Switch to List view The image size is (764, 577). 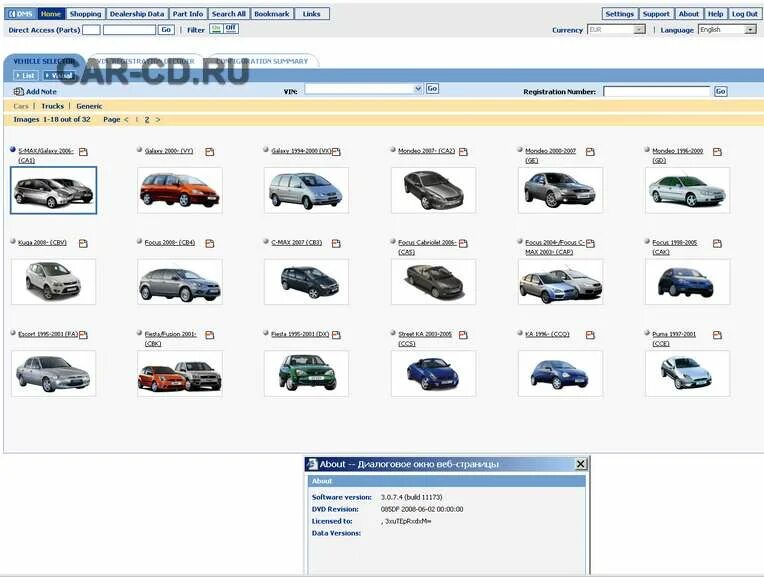coord(25,76)
